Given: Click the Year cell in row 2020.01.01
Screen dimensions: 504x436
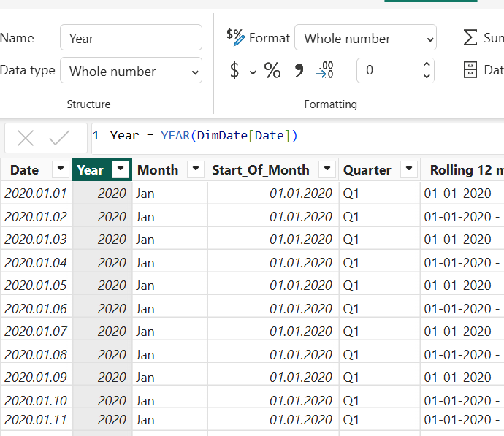Looking at the screenshot, I should (102, 193).
